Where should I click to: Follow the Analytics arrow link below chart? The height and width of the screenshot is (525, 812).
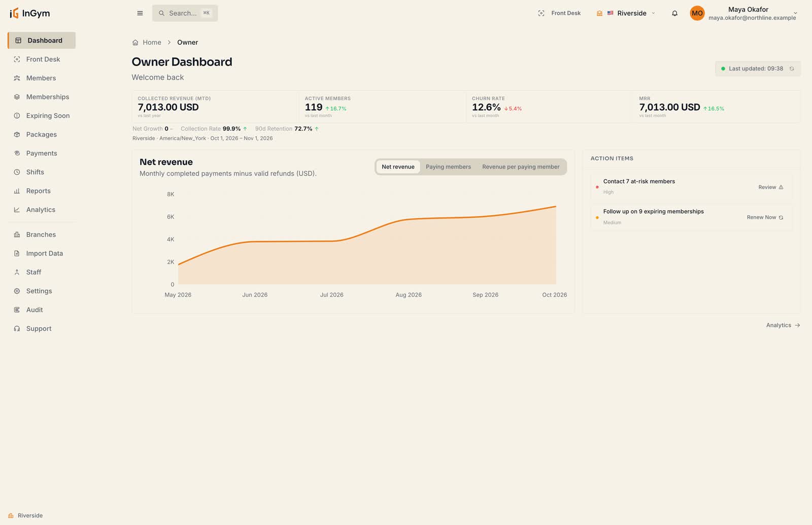coord(783,325)
